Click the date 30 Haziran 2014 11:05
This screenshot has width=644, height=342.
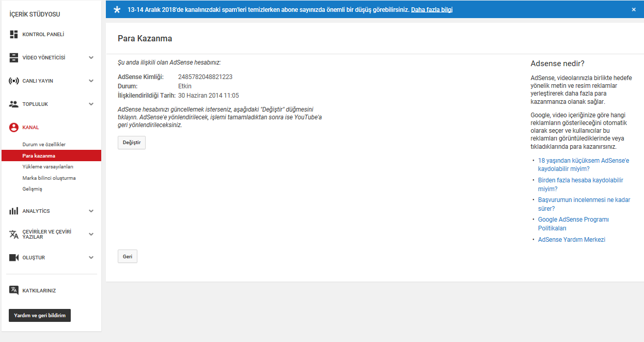pyautogui.click(x=209, y=96)
